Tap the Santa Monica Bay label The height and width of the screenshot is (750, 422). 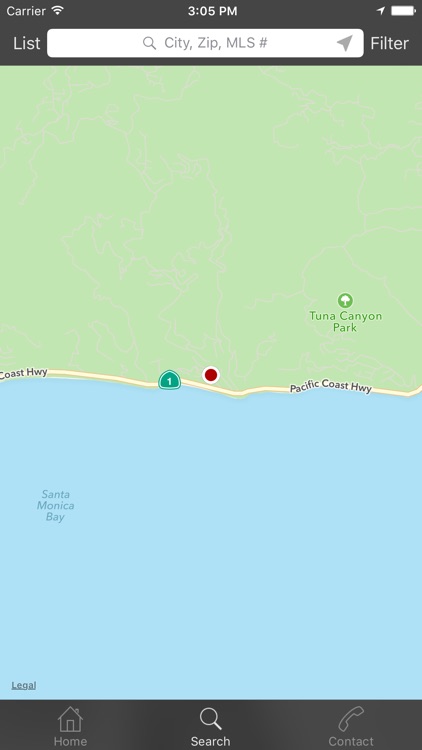click(x=56, y=506)
